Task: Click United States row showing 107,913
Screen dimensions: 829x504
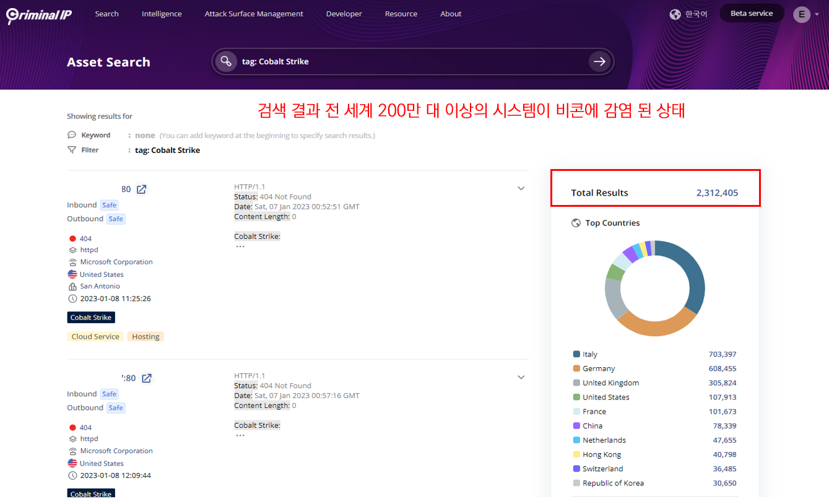Action: tap(654, 397)
